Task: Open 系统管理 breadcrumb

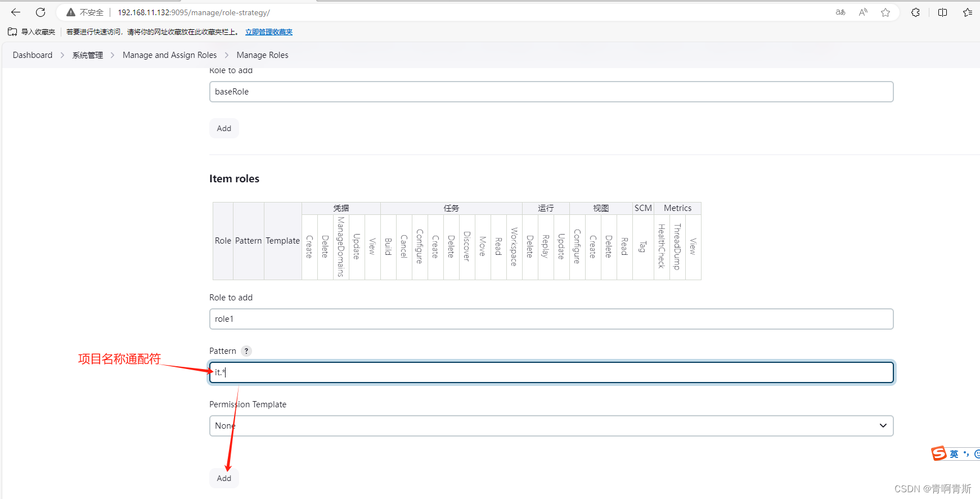Action: click(x=88, y=55)
